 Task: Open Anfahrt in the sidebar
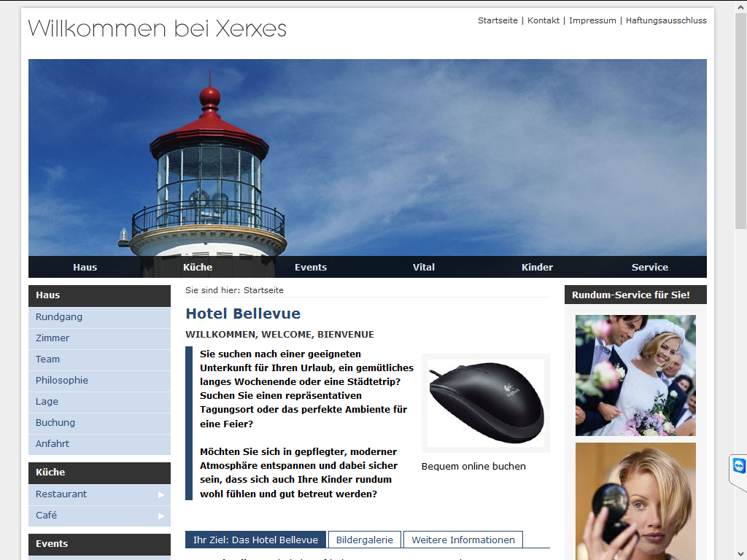pos(99,444)
